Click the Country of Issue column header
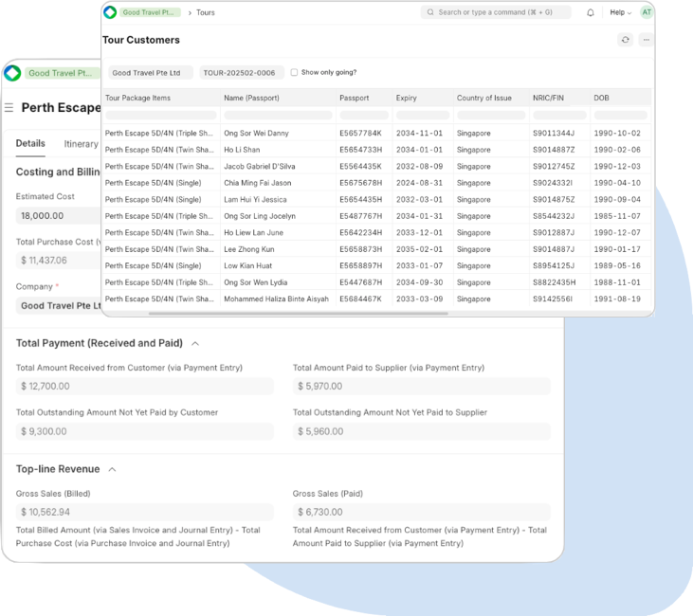The image size is (693, 616). tap(491, 99)
